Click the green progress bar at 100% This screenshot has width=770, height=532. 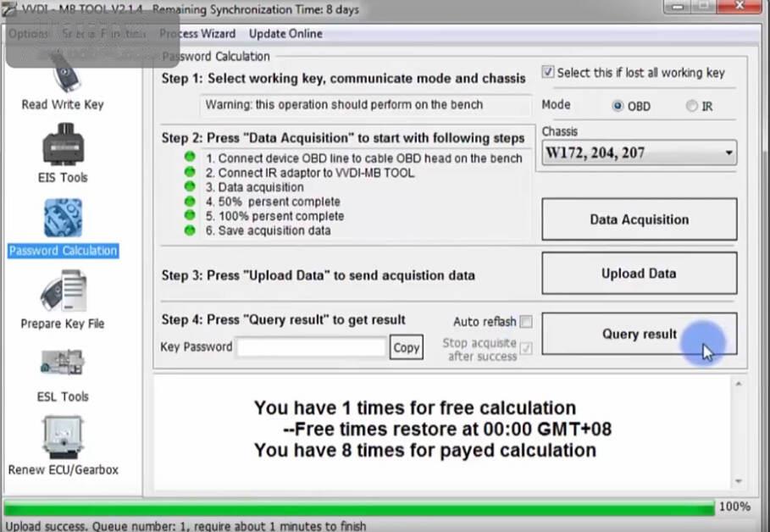tap(359, 508)
